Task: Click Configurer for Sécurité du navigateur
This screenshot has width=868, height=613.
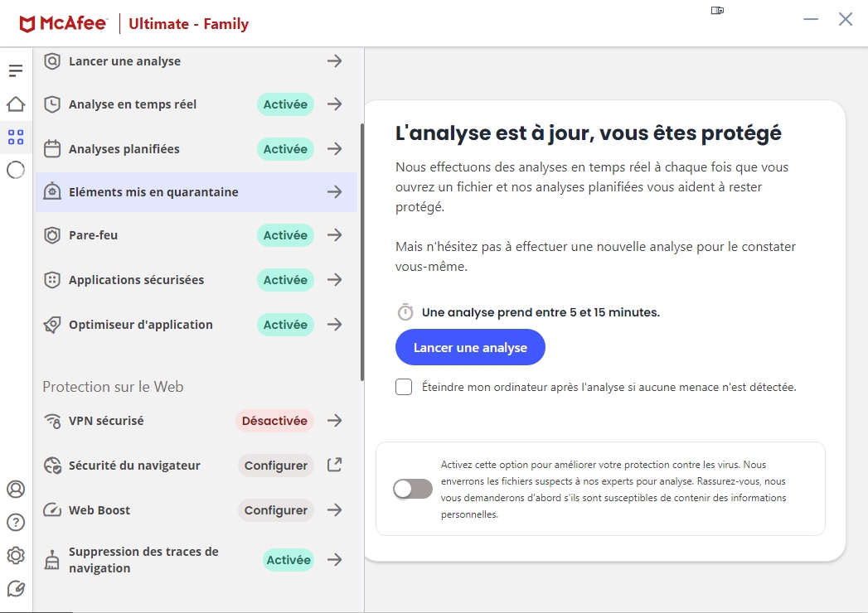Action: 276,466
